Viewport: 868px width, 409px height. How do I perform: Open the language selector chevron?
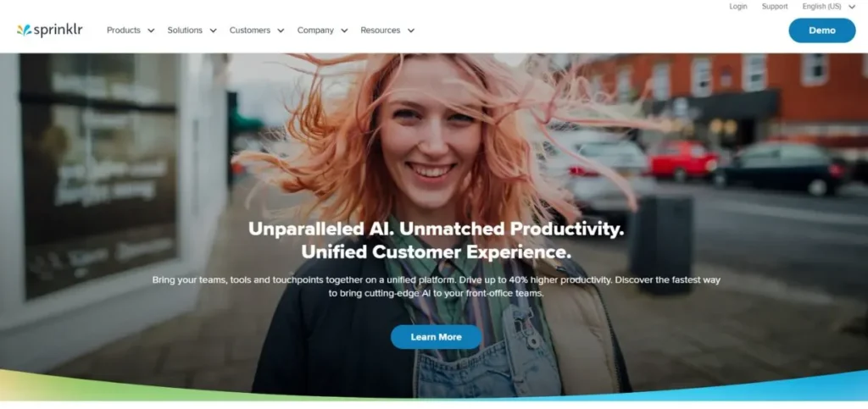[852, 7]
